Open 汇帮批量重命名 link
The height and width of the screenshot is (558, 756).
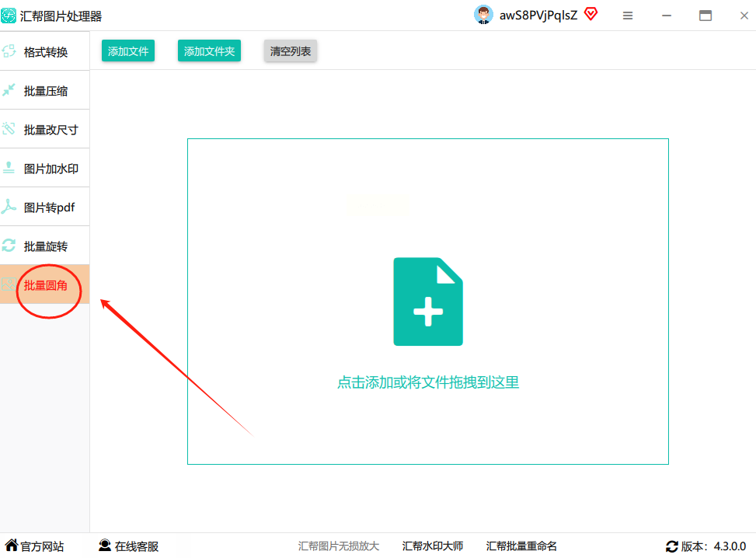(521, 546)
